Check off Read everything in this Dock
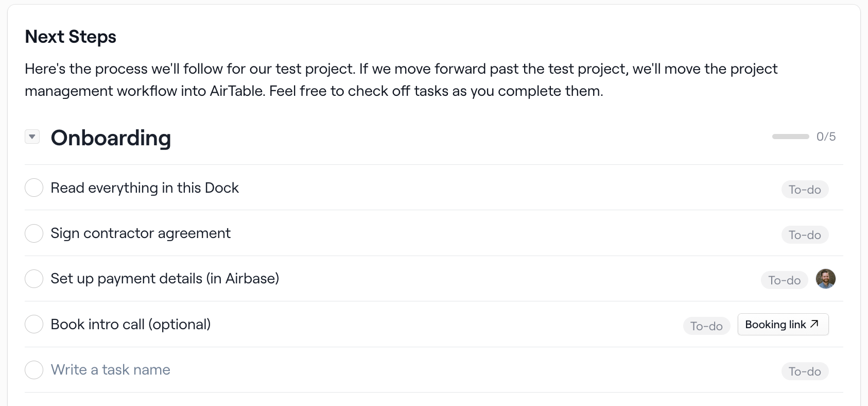Viewport: 868px width, 406px height. point(34,188)
